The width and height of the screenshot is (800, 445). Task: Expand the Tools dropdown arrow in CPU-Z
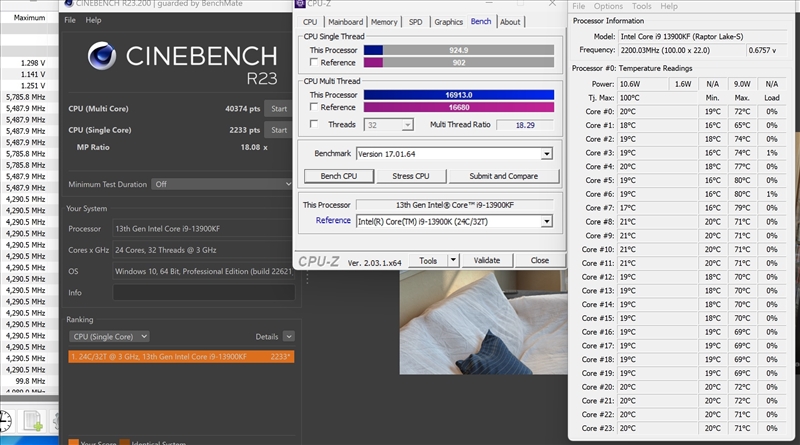(x=453, y=260)
